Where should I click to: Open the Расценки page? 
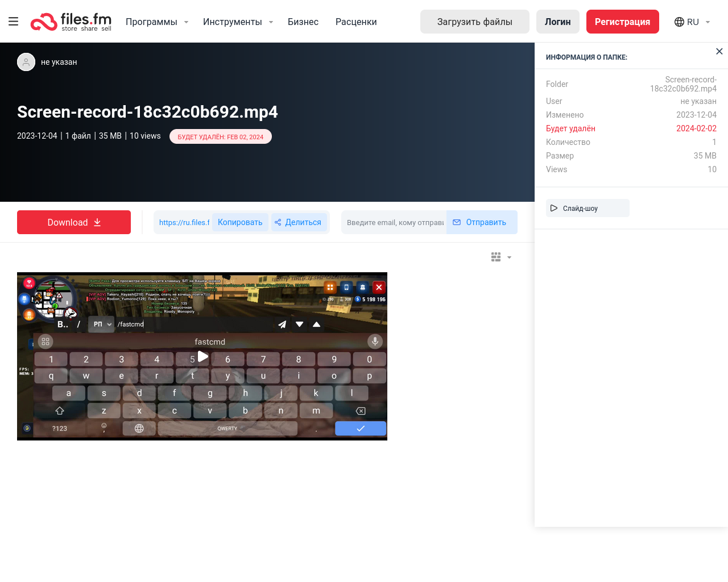point(356,22)
